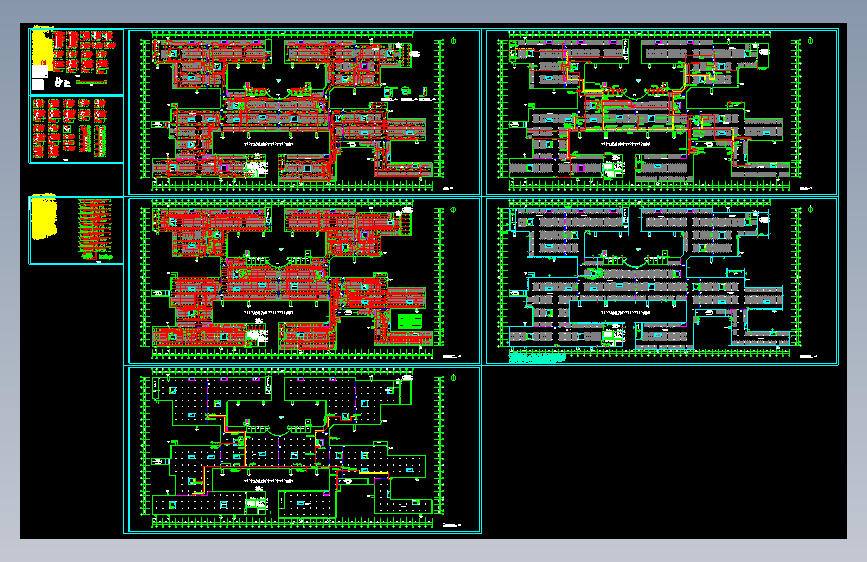Click the yellow notes block beside red details

tap(43, 46)
